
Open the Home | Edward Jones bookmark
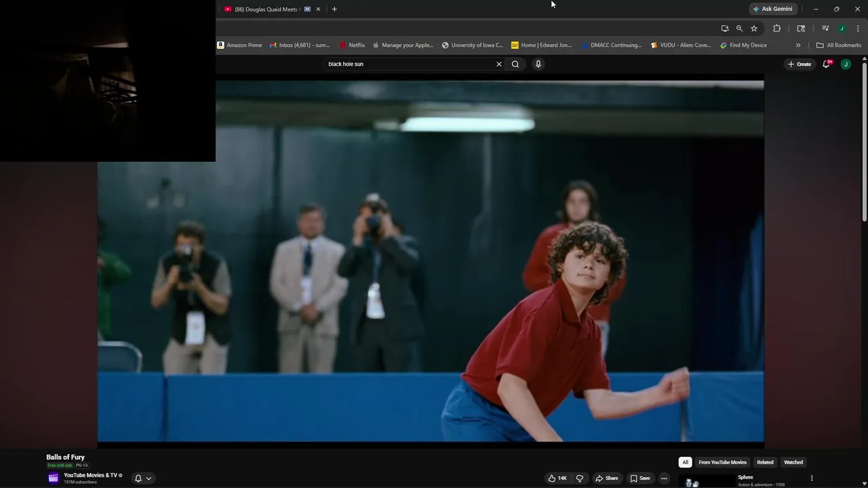[541, 45]
